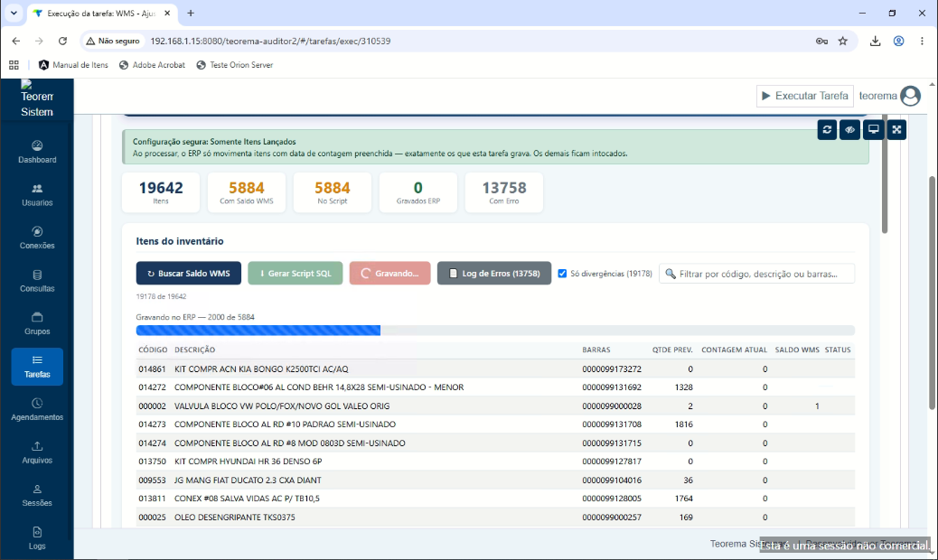Open the Chrome three-dot menu
Viewport: 938px width, 560px height.
(x=922, y=42)
